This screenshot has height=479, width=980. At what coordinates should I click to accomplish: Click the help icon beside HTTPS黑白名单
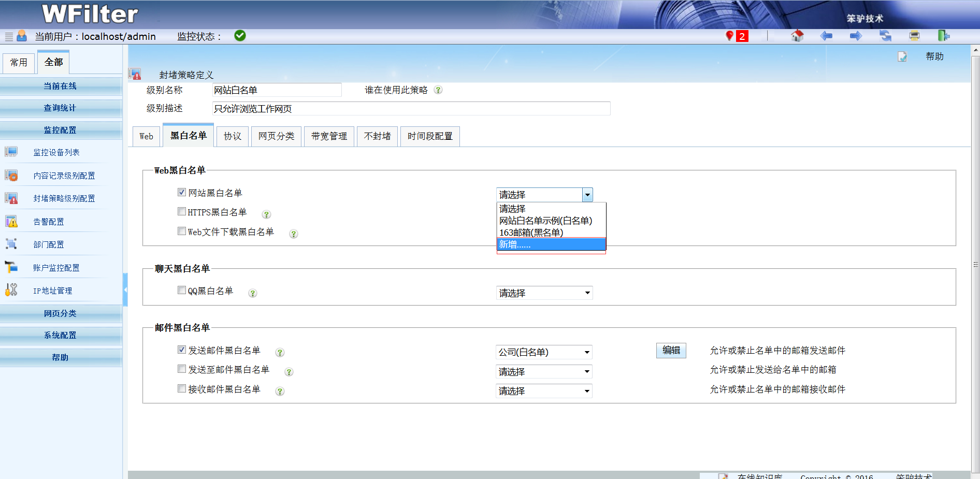(266, 214)
